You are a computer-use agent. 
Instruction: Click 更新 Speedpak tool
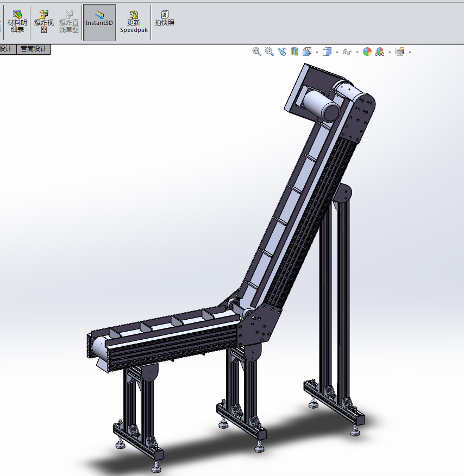point(134,22)
